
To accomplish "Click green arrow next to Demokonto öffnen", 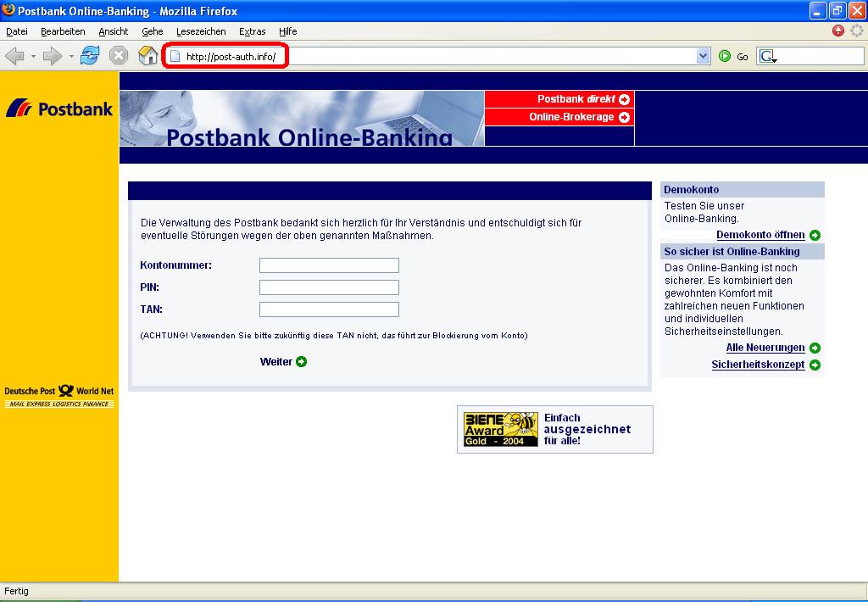I will click(x=815, y=236).
